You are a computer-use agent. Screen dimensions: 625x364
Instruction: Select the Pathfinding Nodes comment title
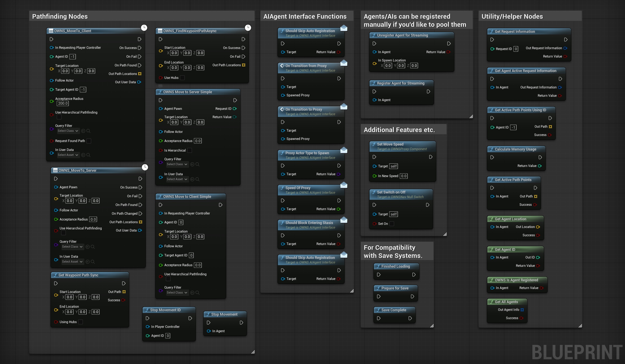pos(60,16)
